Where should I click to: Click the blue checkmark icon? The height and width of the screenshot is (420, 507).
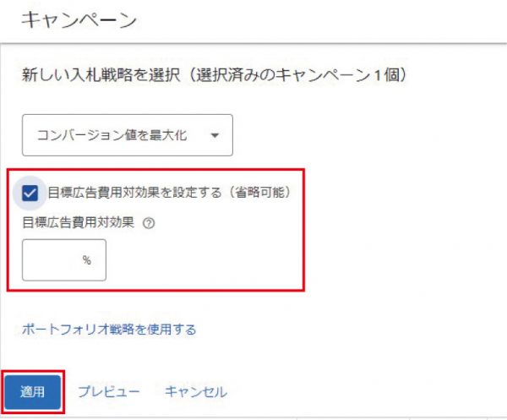[30, 193]
